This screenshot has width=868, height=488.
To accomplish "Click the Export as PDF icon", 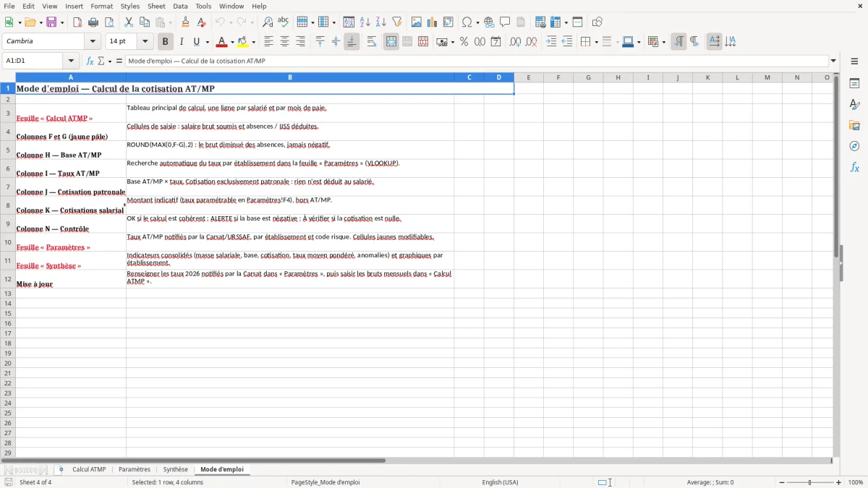I will [77, 22].
